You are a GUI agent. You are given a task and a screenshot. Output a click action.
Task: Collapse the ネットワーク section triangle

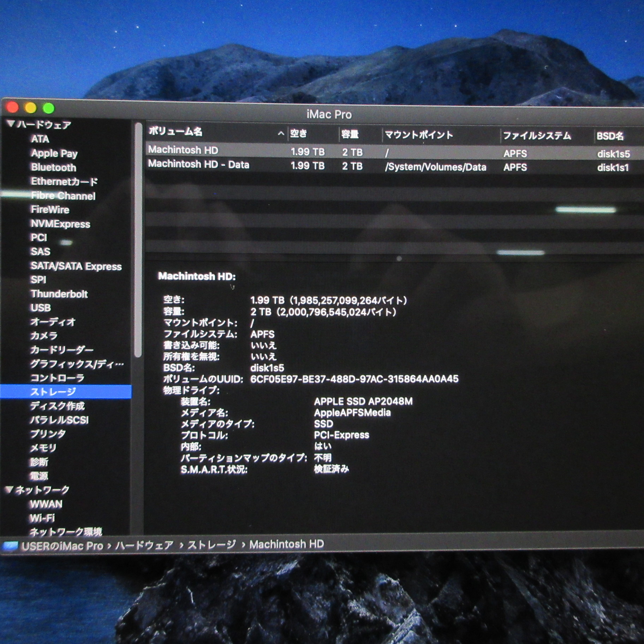[9, 489]
